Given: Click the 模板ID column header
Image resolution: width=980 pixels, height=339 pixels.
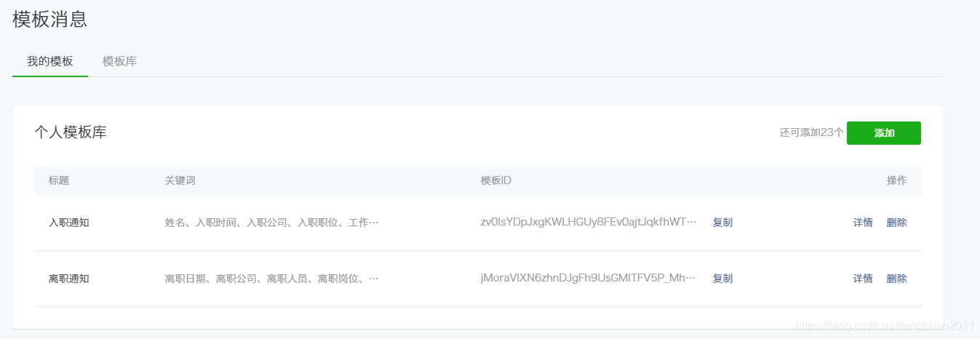Looking at the screenshot, I should pyautogui.click(x=496, y=180).
